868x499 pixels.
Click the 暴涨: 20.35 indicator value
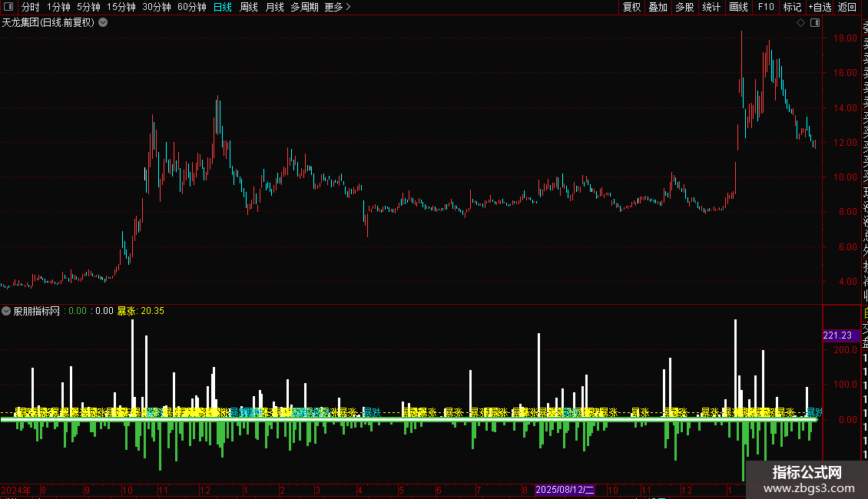coord(141,311)
